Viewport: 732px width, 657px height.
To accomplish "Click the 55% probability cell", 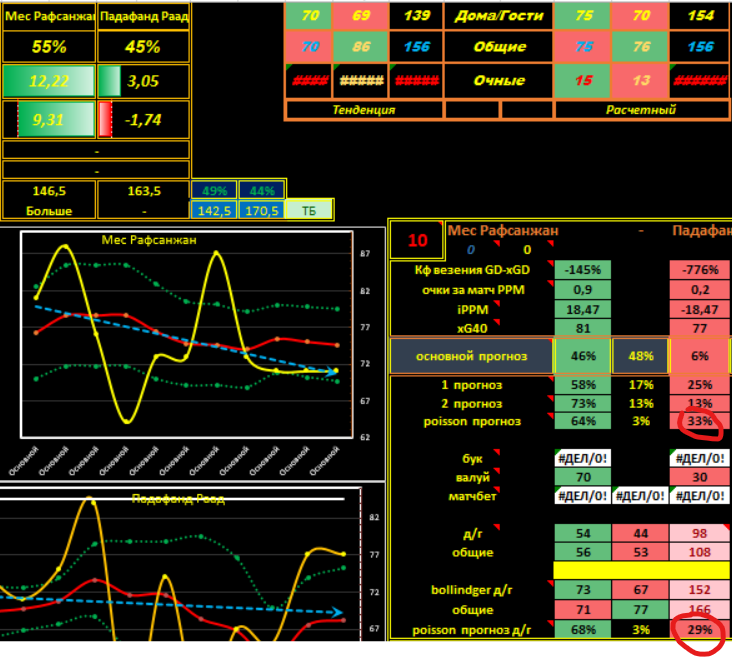I will click(x=50, y=46).
